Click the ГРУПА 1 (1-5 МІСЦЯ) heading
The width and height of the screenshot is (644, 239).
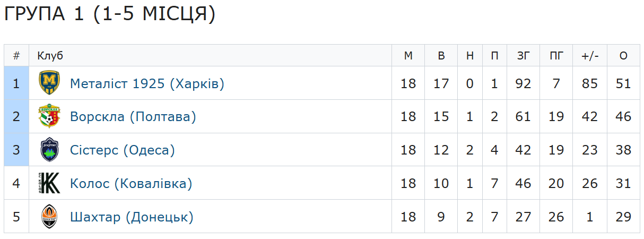click(x=110, y=14)
